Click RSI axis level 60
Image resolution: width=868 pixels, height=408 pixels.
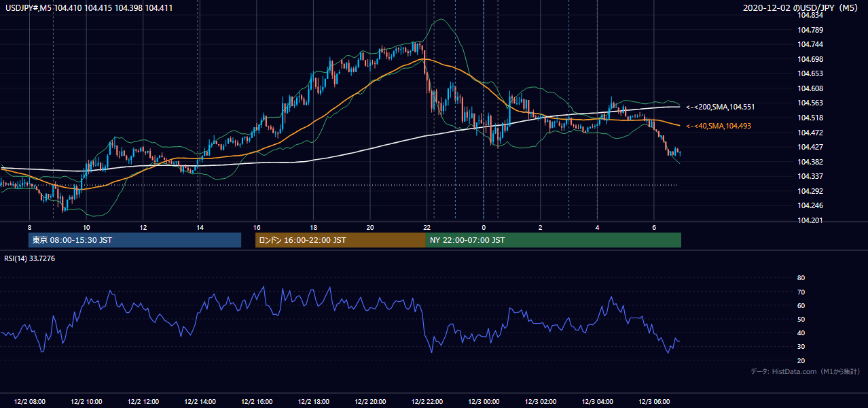pyautogui.click(x=801, y=306)
